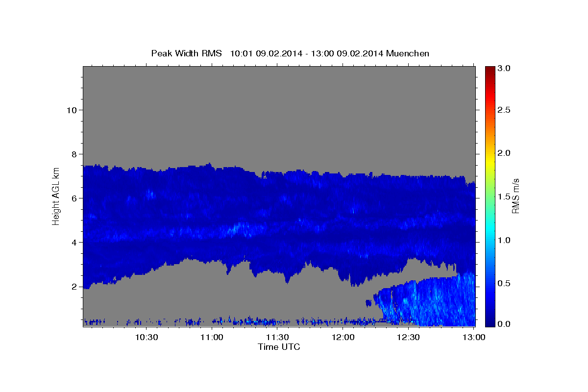The height and width of the screenshot is (392, 588).
Task: Click the "RMS m/s" colorbar label
Action: [x=515, y=195]
